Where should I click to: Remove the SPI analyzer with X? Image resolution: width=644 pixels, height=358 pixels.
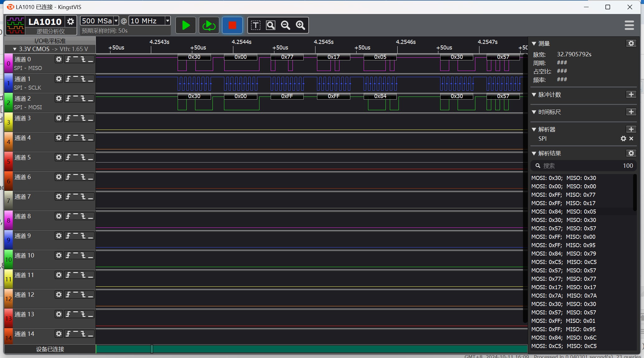coord(631,139)
